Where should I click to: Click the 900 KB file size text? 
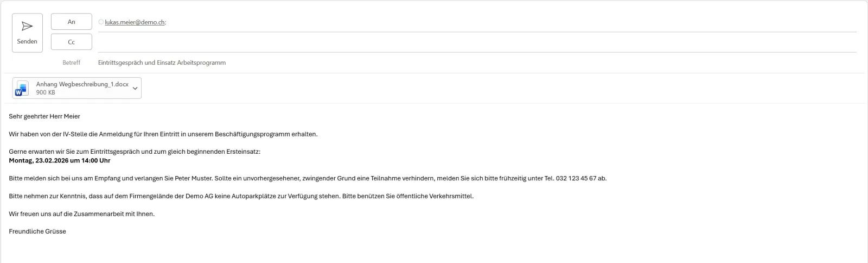click(46, 92)
